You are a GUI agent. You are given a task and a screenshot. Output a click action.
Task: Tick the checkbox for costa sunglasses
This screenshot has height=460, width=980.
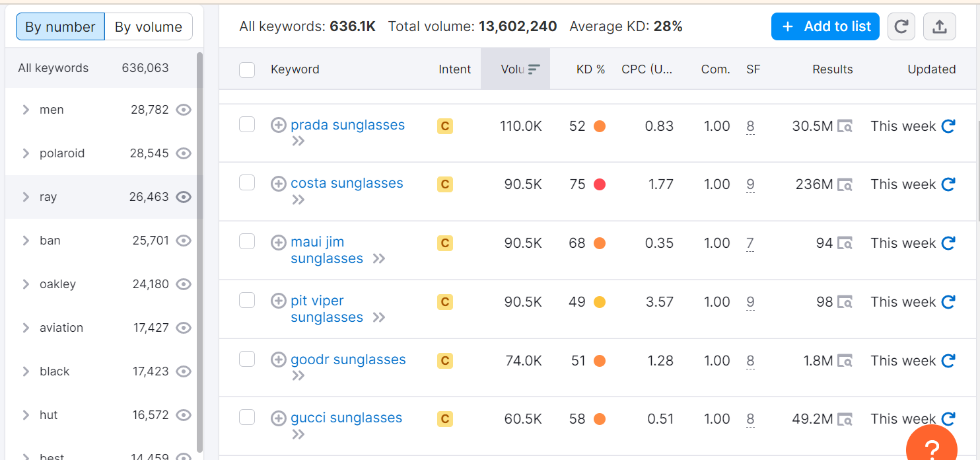point(247,183)
